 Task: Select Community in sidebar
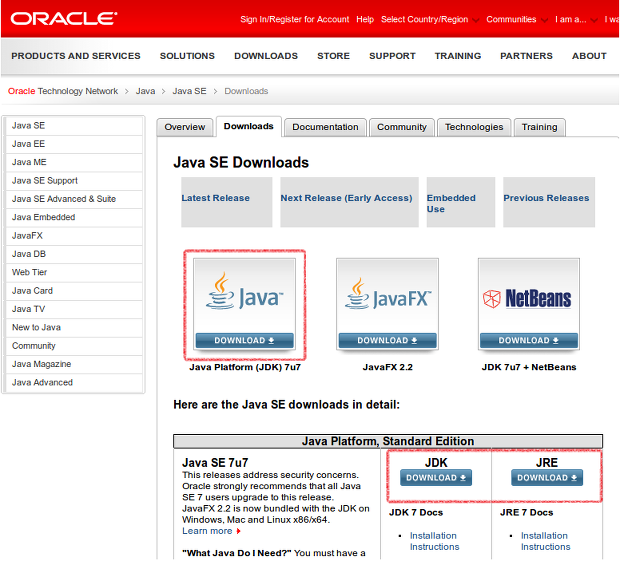pyautogui.click(x=74, y=346)
